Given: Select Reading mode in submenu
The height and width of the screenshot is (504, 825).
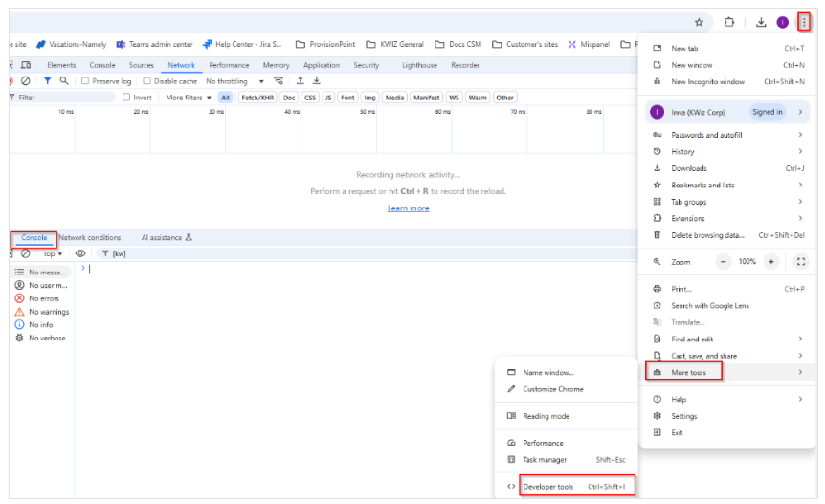Looking at the screenshot, I should (567, 416).
